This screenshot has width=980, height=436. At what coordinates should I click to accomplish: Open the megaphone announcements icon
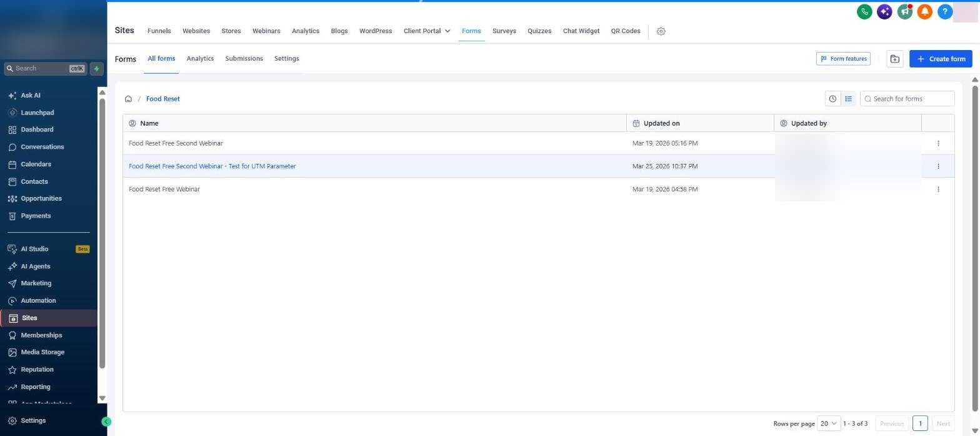905,11
